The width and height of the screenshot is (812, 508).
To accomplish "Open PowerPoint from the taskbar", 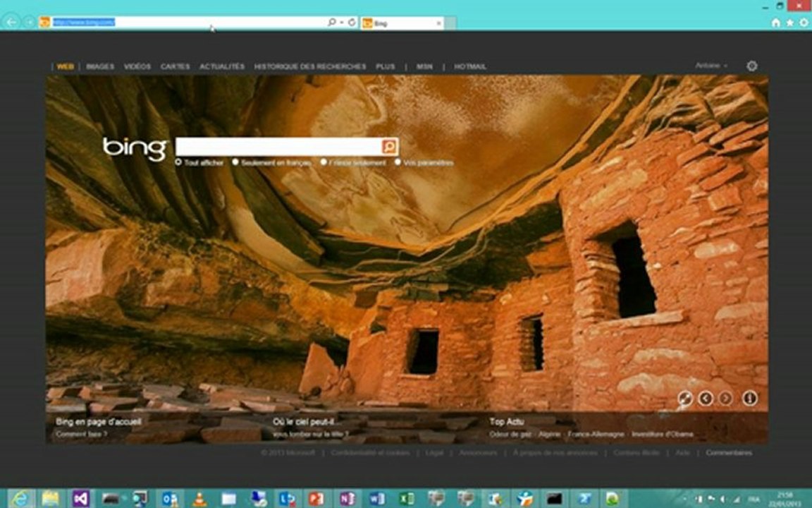I will click(x=317, y=499).
